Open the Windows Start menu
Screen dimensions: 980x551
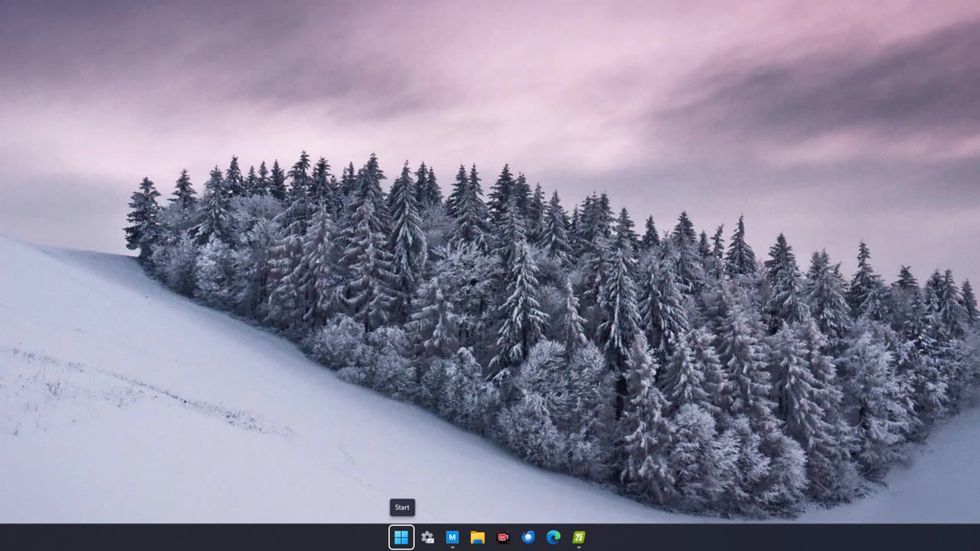[x=401, y=537]
